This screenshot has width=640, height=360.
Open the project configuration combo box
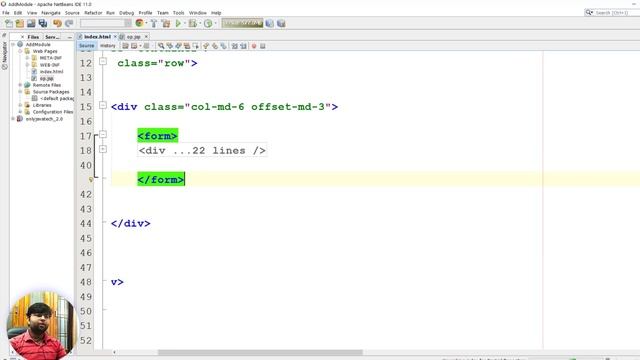pos(106,23)
